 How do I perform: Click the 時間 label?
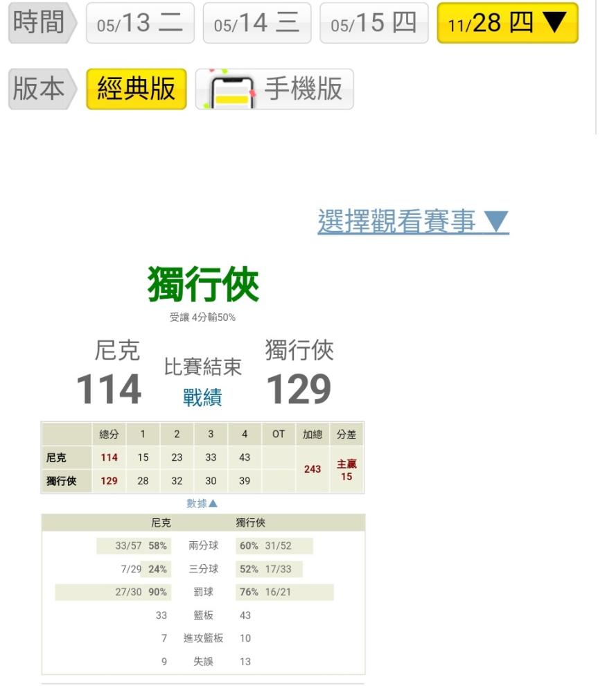point(42,23)
